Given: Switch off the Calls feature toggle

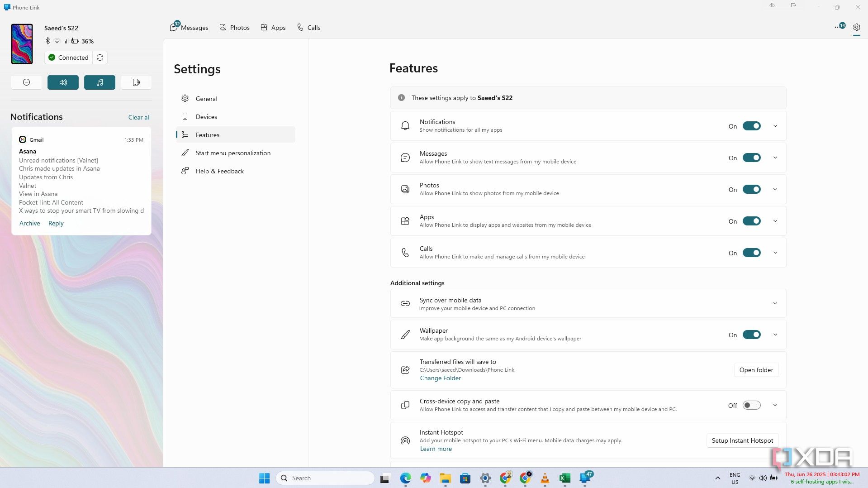Looking at the screenshot, I should pos(751,253).
